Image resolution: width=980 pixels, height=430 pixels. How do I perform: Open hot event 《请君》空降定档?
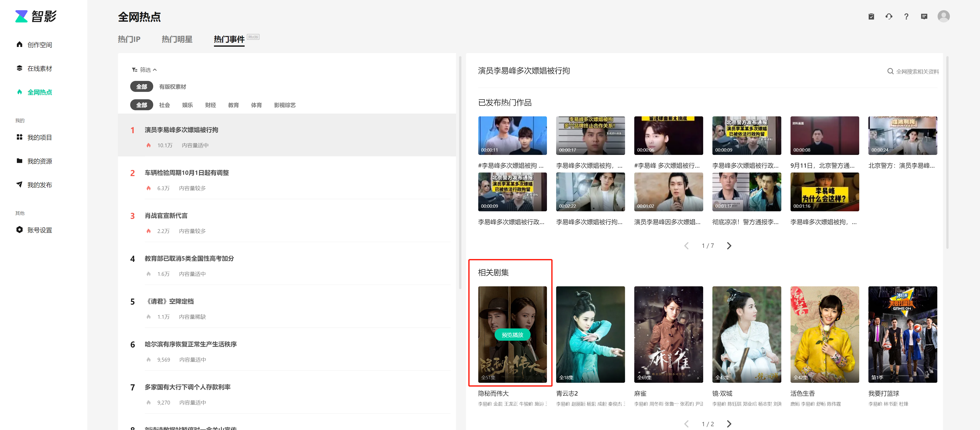287,306
